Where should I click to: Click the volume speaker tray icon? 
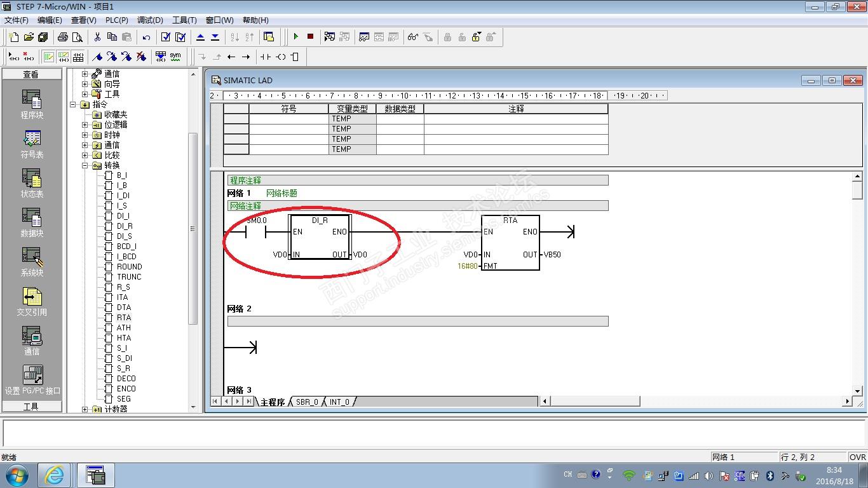point(709,475)
